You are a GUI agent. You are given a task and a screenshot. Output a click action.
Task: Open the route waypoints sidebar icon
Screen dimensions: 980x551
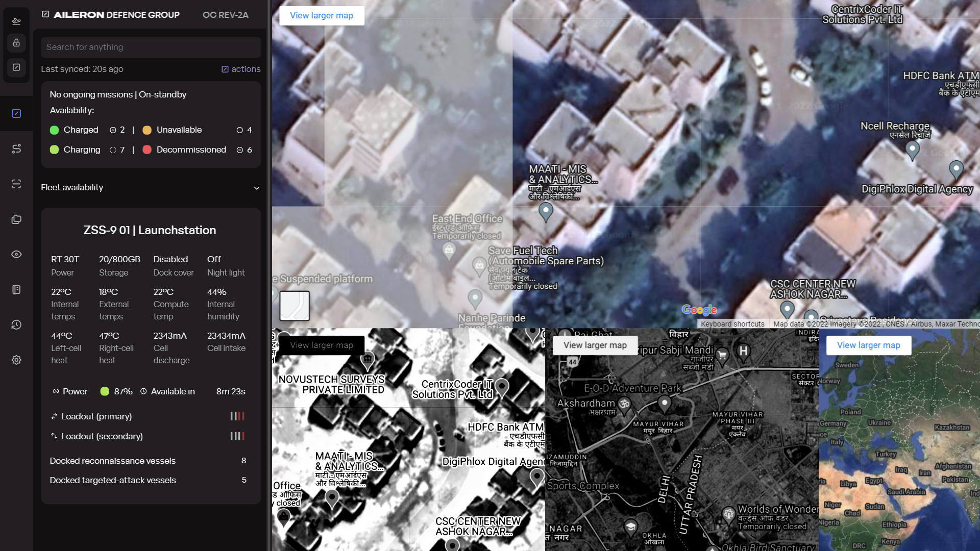16,148
